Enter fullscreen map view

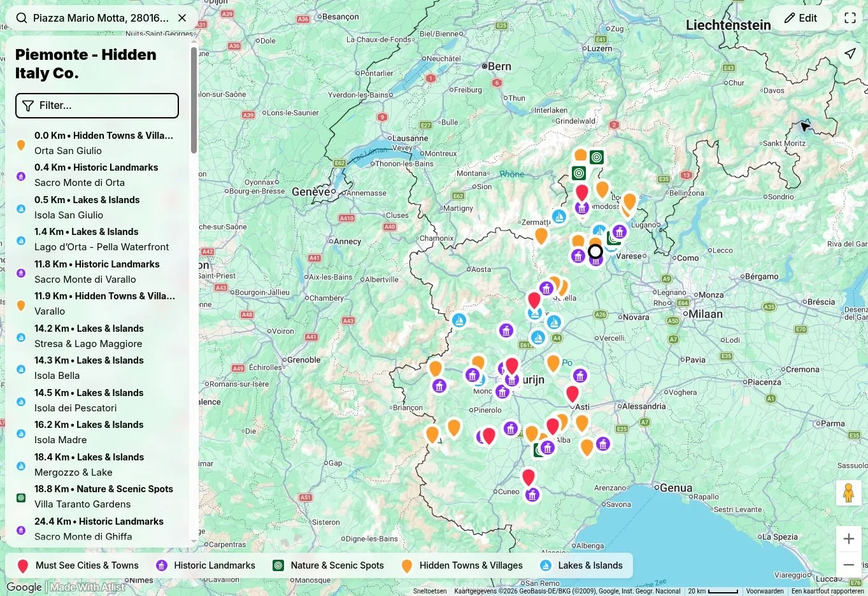click(850, 18)
